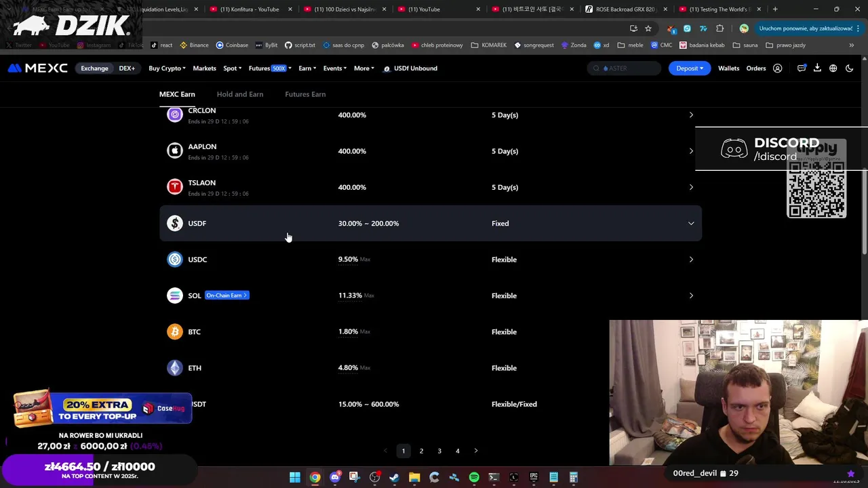Select the MEXC Earn tab
The image size is (868, 488).
click(x=177, y=94)
